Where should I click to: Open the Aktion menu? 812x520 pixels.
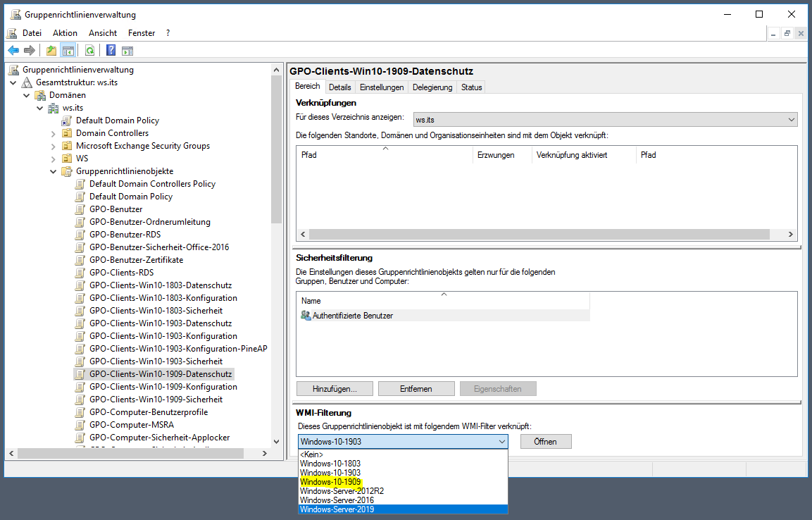coord(65,33)
